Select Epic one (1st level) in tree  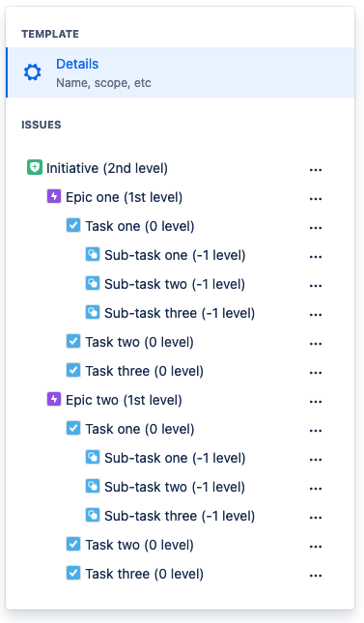(x=124, y=197)
